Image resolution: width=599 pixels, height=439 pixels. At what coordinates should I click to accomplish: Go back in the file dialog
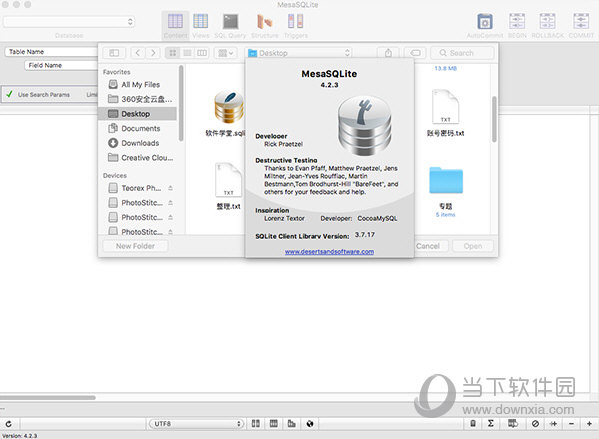click(x=138, y=53)
